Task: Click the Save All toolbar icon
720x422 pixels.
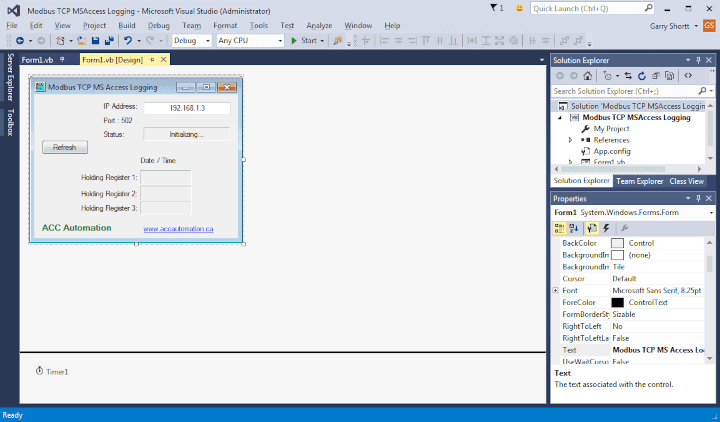Action: pyautogui.click(x=109, y=40)
